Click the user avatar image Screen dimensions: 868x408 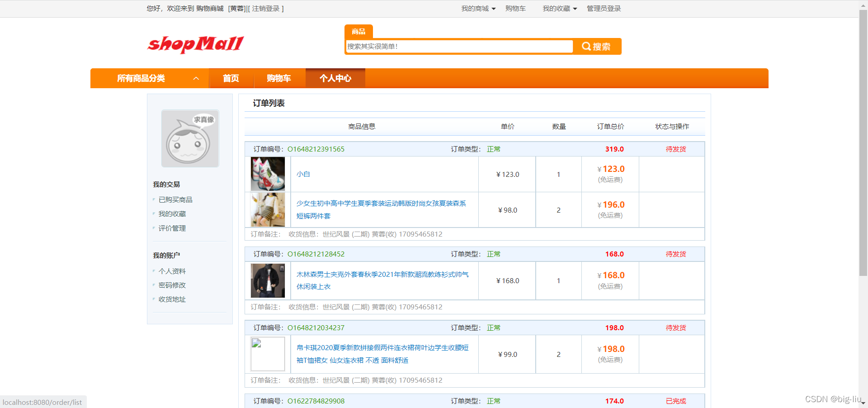tap(190, 138)
